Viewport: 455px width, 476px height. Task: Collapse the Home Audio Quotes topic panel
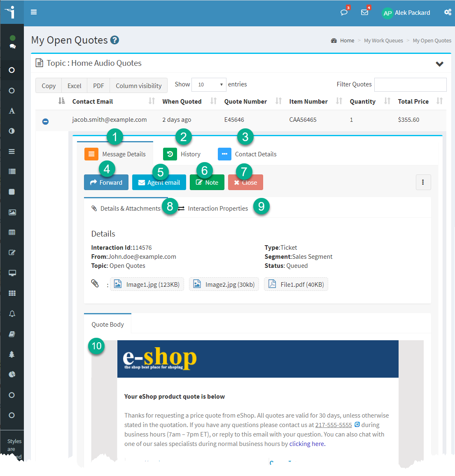point(439,64)
